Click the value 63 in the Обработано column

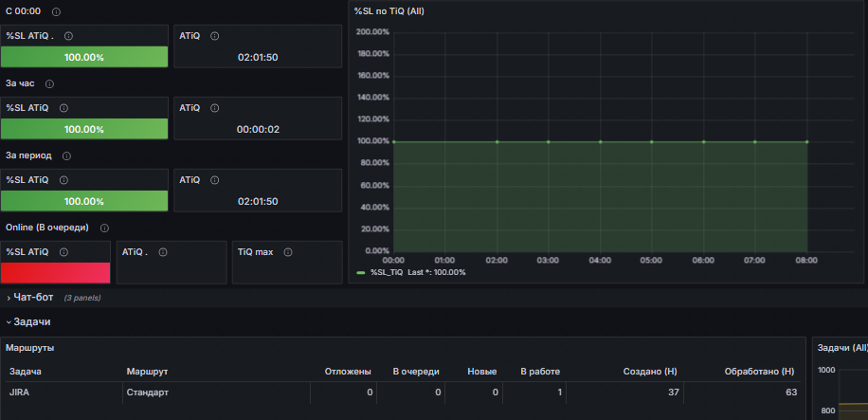coord(791,393)
